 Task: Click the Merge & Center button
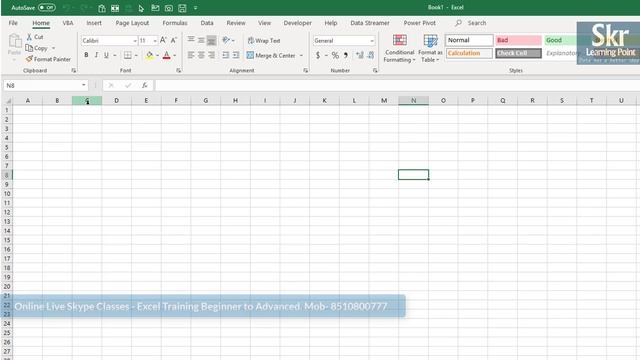[271, 55]
